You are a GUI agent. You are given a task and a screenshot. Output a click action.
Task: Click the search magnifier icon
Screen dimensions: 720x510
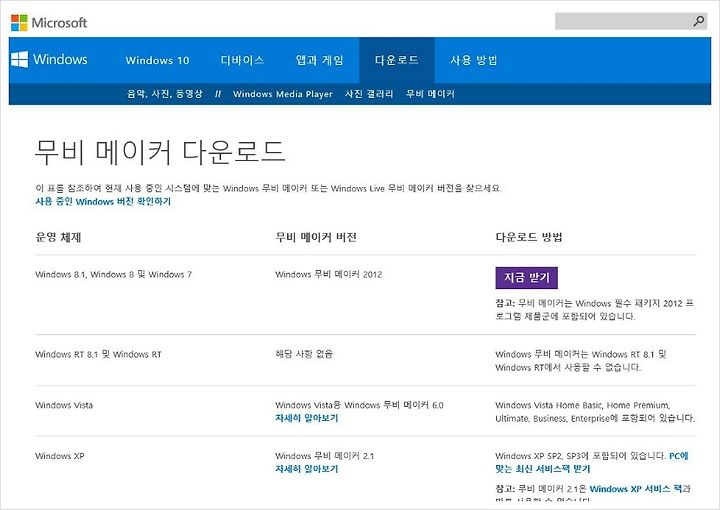coord(698,21)
